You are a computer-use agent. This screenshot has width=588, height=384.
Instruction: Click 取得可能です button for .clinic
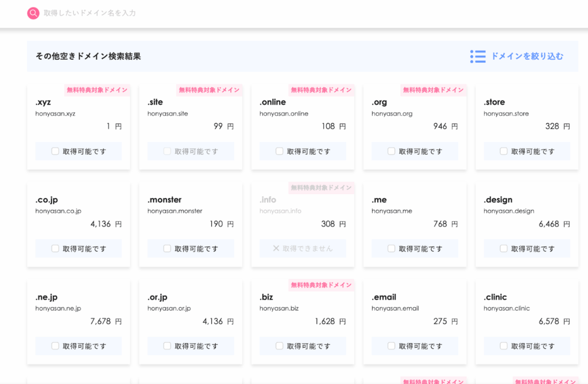pyautogui.click(x=527, y=346)
